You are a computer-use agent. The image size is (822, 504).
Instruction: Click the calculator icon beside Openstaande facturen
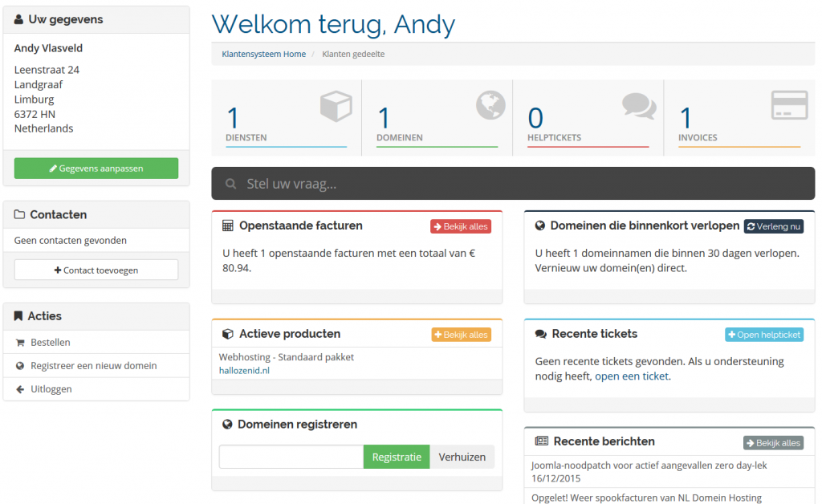pos(227,226)
